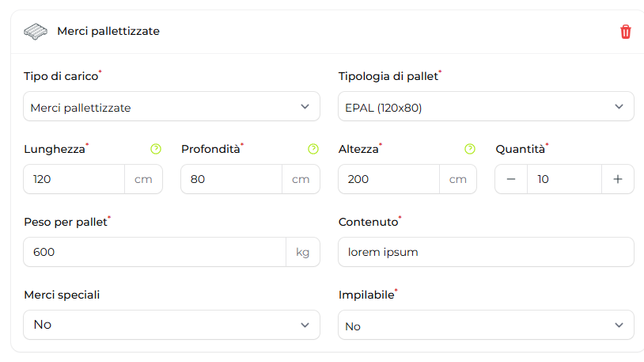This screenshot has height=362, width=644.
Task: Expand the Impilabile dropdown
Action: 486,326
